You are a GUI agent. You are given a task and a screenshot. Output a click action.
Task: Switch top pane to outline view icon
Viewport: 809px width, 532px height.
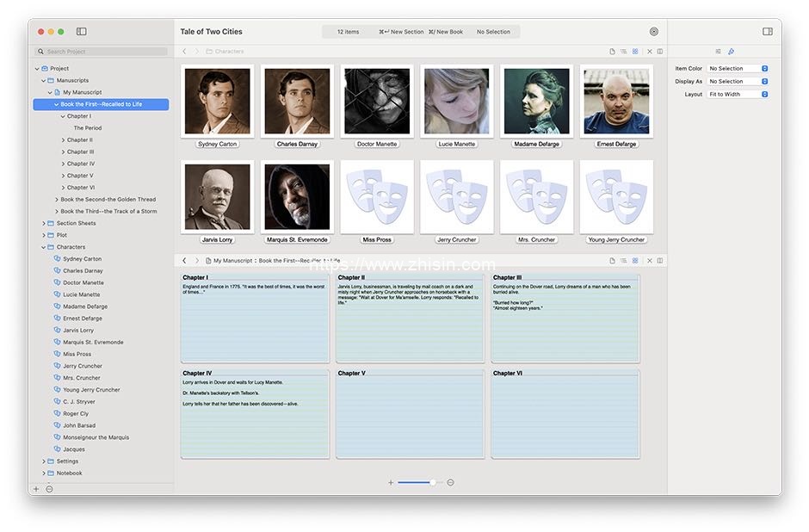[x=623, y=52]
